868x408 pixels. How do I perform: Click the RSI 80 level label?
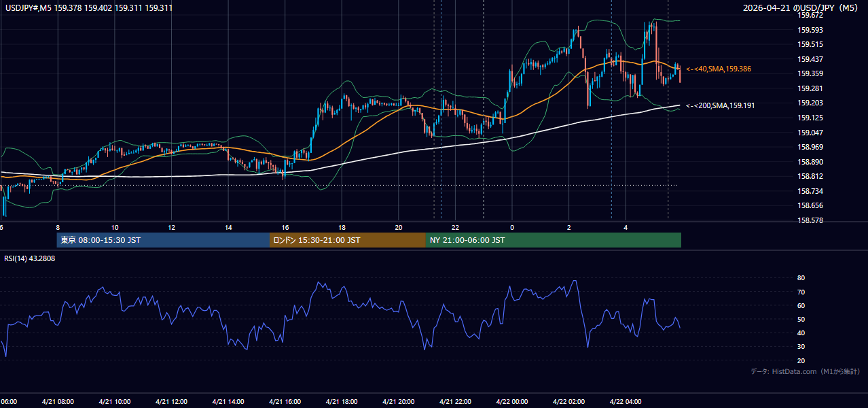(x=801, y=278)
